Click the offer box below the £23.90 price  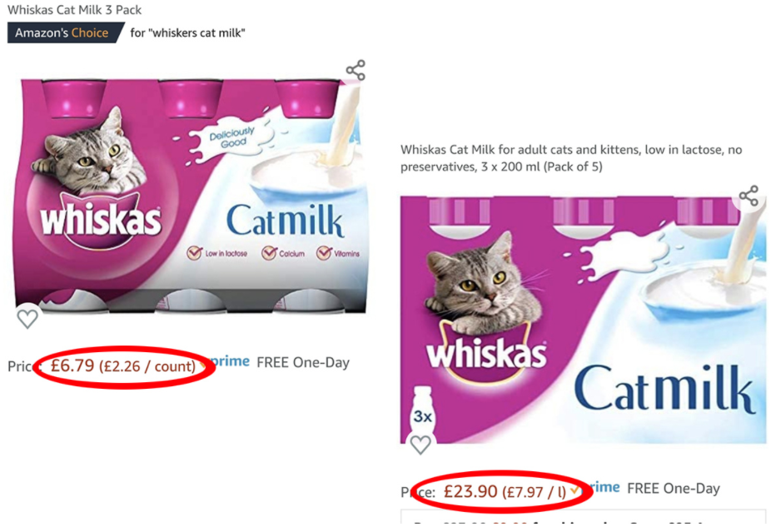[584, 516]
